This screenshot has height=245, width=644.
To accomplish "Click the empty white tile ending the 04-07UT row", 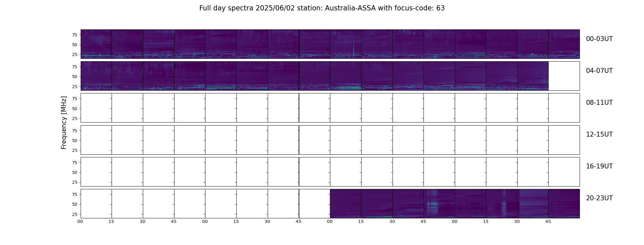I will (564, 76).
